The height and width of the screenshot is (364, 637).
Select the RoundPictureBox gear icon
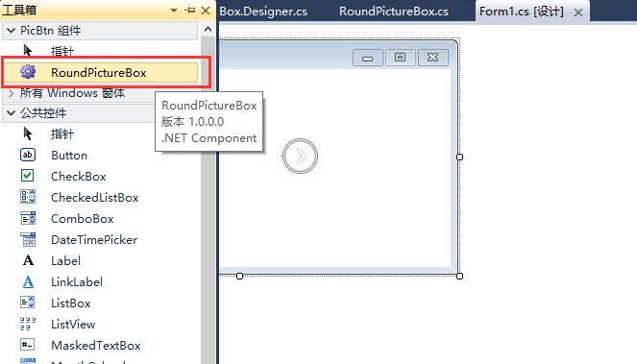pos(28,72)
